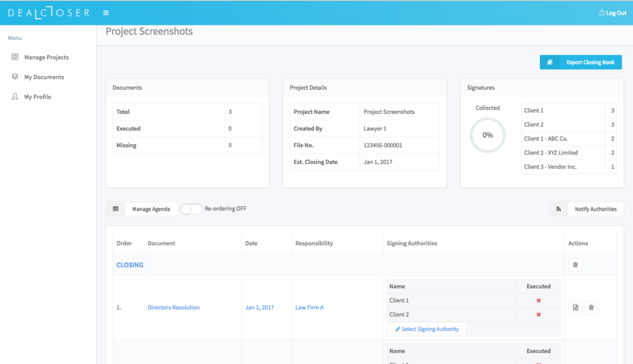Click the CLOSING section heading

pos(130,265)
